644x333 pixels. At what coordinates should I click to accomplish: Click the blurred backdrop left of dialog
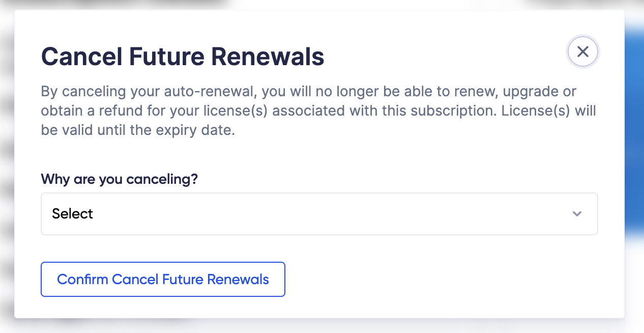pos(7,168)
